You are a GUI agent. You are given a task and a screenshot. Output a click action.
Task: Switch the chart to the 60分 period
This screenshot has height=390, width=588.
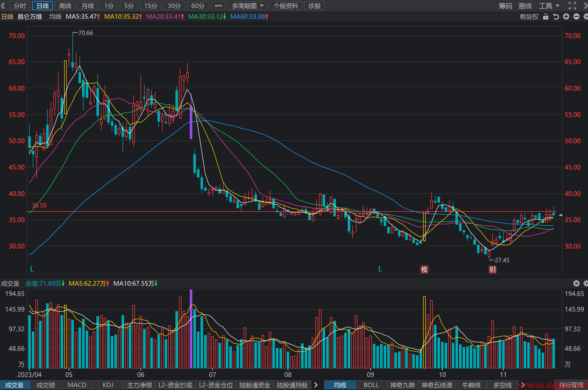click(x=198, y=6)
